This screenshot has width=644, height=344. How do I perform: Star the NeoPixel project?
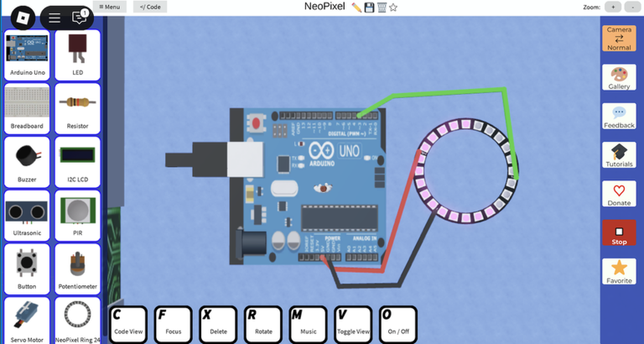[393, 7]
